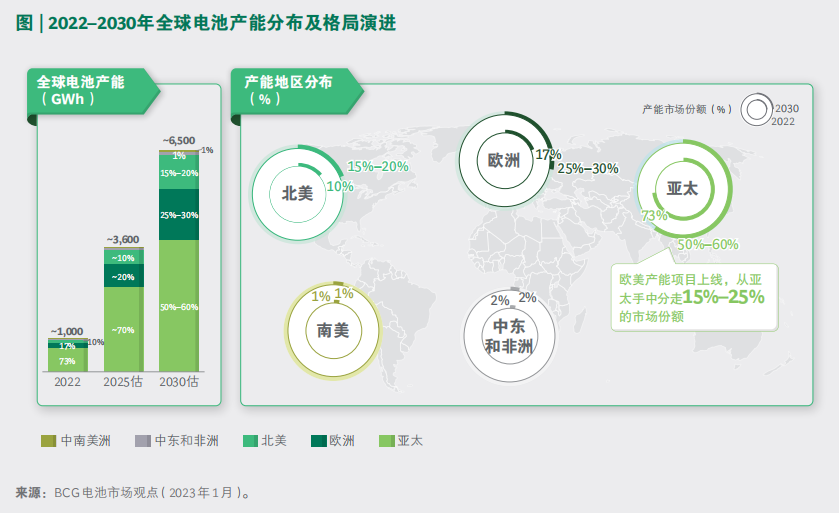Click the ~6,500 total label above 2030 bar
Image resolution: width=840 pixels, height=514 pixels.
click(x=179, y=140)
